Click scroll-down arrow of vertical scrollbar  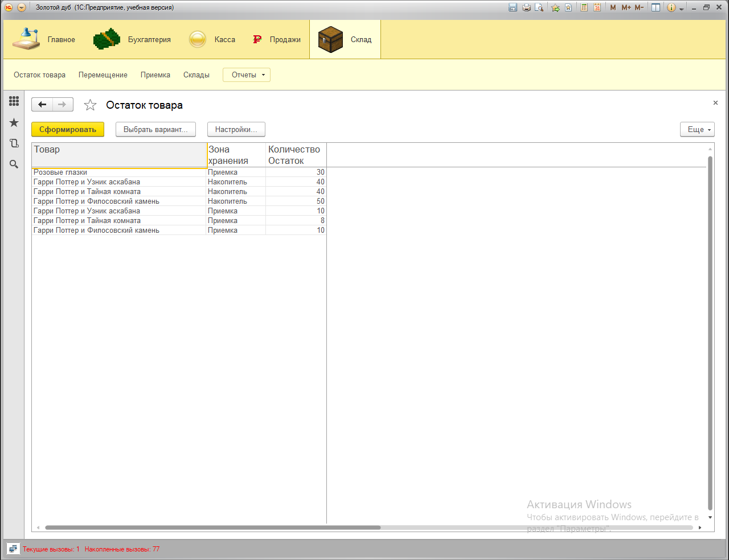(x=710, y=517)
